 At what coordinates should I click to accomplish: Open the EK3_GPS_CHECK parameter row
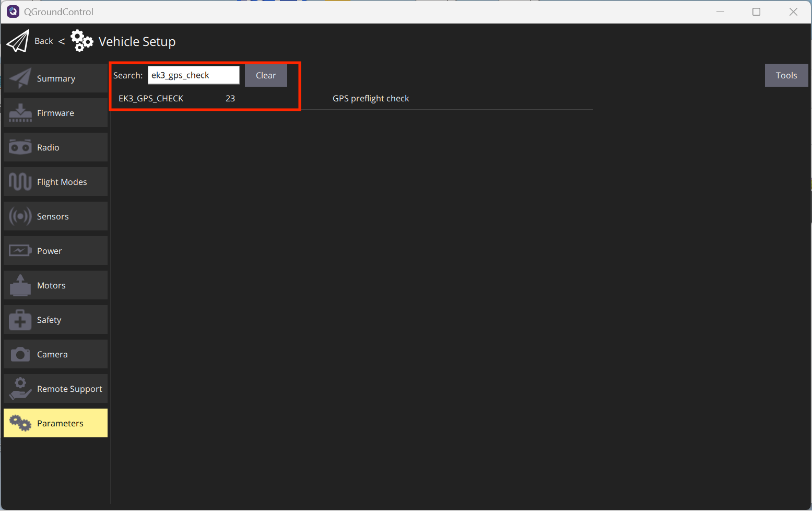pos(151,99)
